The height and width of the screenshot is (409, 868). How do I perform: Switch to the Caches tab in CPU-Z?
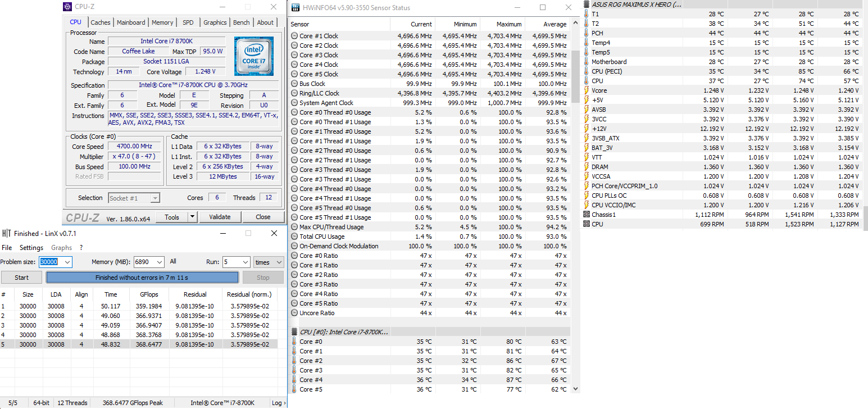click(101, 22)
